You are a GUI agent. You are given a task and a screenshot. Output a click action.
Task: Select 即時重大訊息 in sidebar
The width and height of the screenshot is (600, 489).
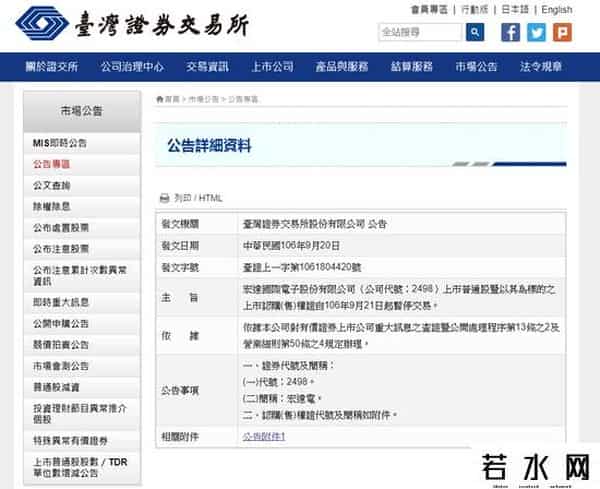pyautogui.click(x=82, y=302)
